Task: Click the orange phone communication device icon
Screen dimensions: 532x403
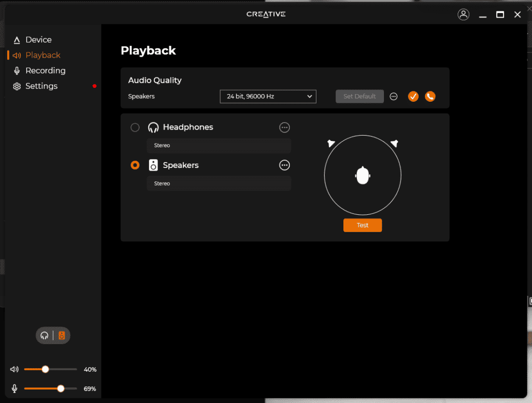Action: (x=430, y=96)
